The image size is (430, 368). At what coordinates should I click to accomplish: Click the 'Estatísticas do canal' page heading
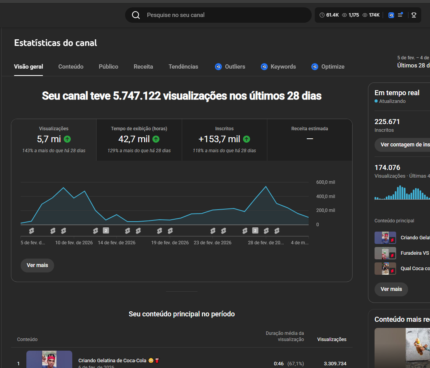tap(56, 43)
